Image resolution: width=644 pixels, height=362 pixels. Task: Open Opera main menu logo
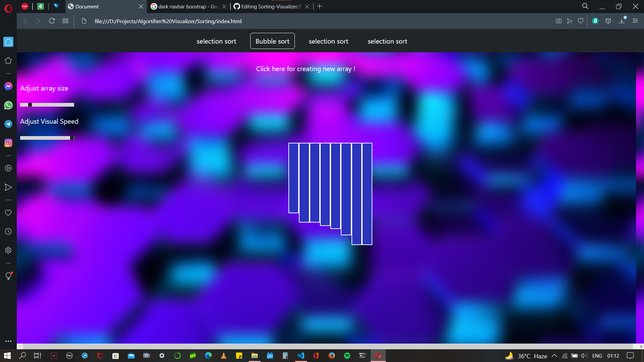[x=8, y=8]
